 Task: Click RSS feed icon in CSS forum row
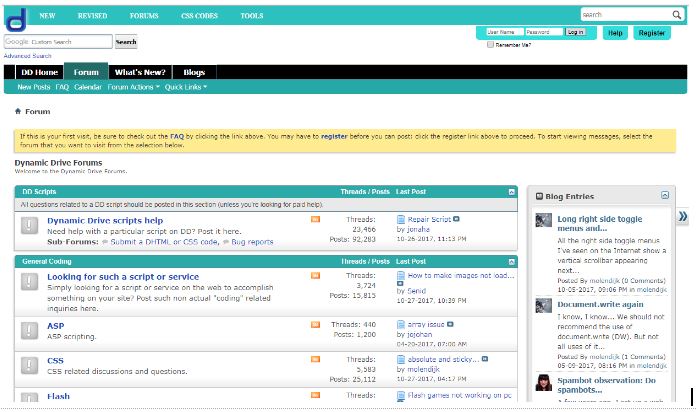click(315, 359)
